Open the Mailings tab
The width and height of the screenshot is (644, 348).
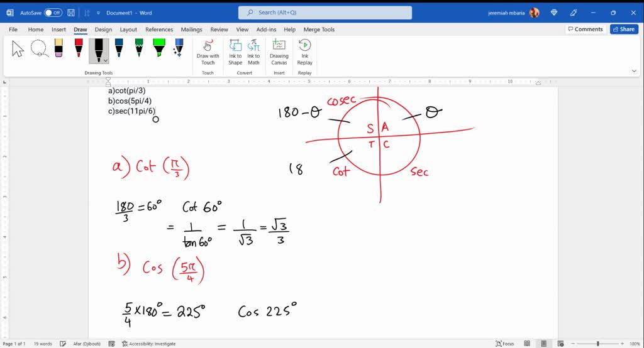point(191,30)
